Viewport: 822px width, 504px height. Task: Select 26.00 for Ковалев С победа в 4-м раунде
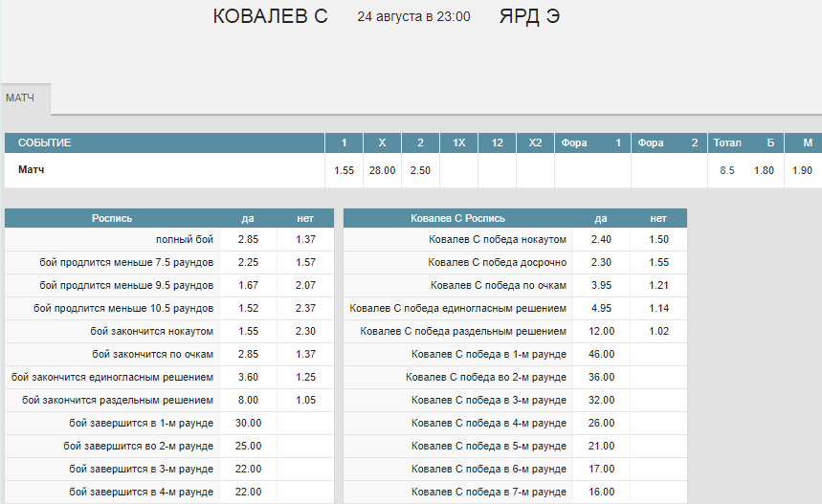point(601,424)
